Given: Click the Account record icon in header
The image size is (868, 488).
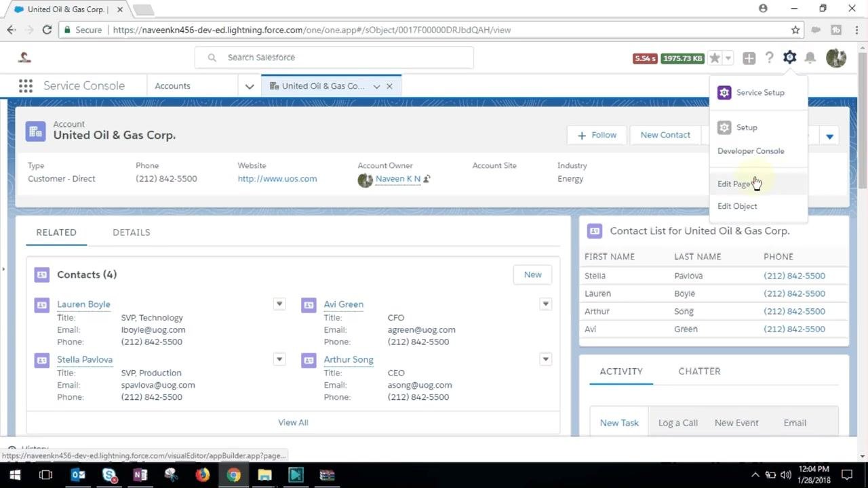Looking at the screenshot, I should (35, 131).
